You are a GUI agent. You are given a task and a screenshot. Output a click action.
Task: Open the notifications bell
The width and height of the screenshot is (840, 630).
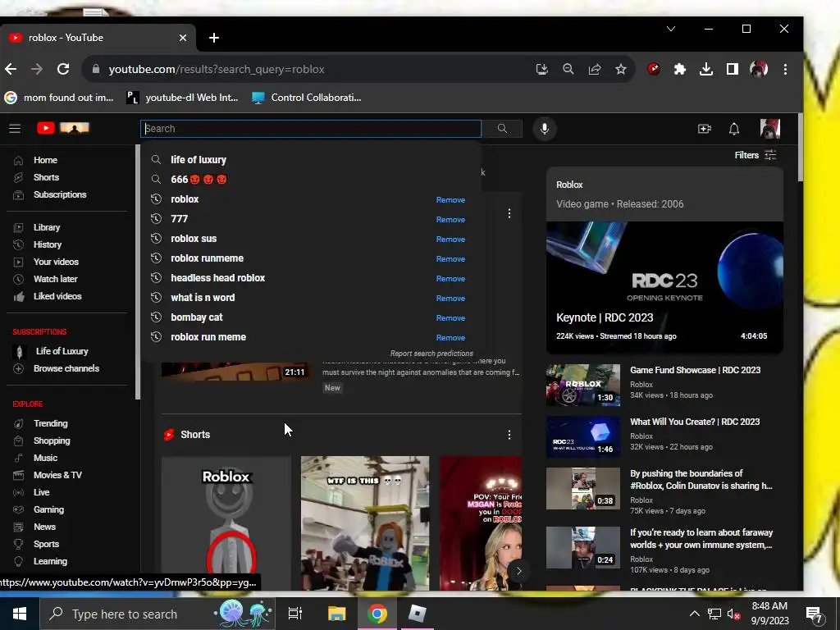[734, 129]
